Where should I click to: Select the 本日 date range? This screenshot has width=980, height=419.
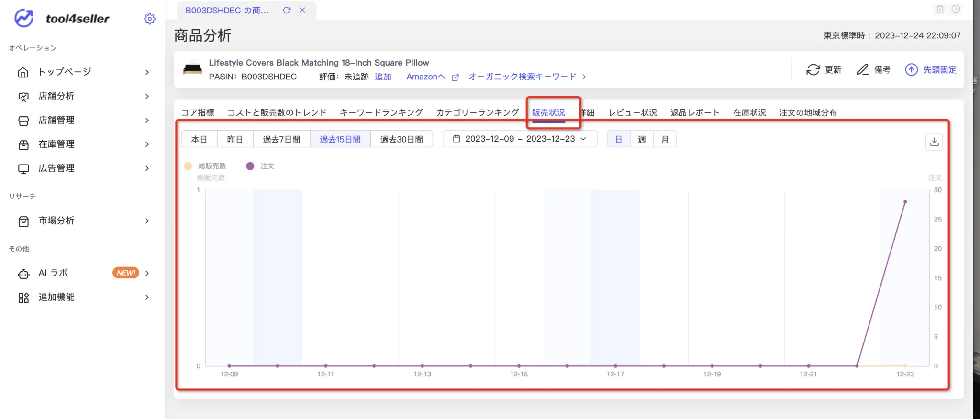click(199, 139)
